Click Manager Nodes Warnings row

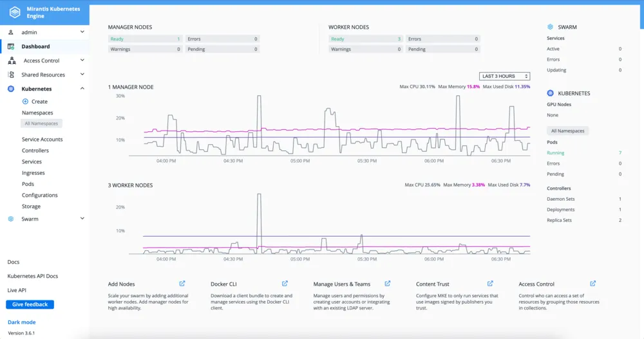point(145,50)
